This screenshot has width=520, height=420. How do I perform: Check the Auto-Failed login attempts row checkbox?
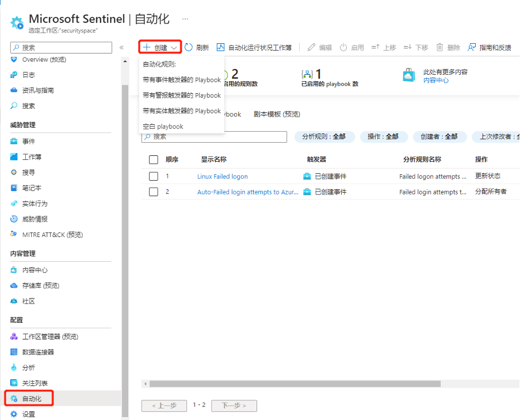click(x=154, y=192)
